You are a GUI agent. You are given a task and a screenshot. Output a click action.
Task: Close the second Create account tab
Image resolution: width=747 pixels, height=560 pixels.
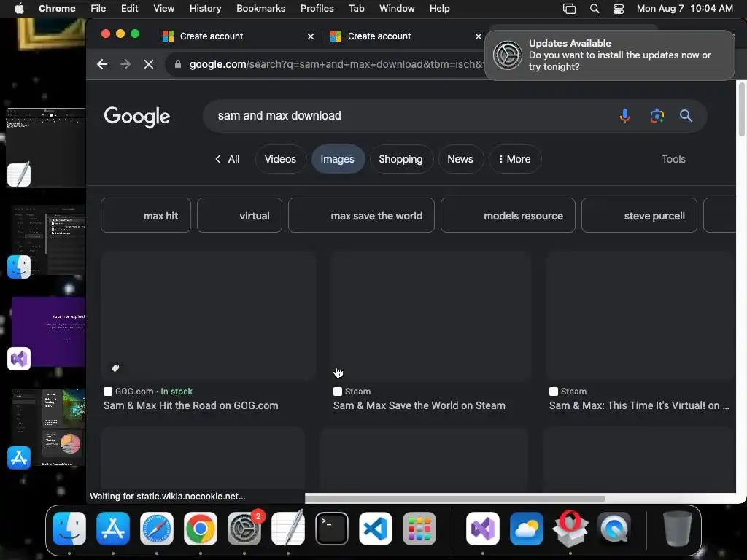pos(479,36)
